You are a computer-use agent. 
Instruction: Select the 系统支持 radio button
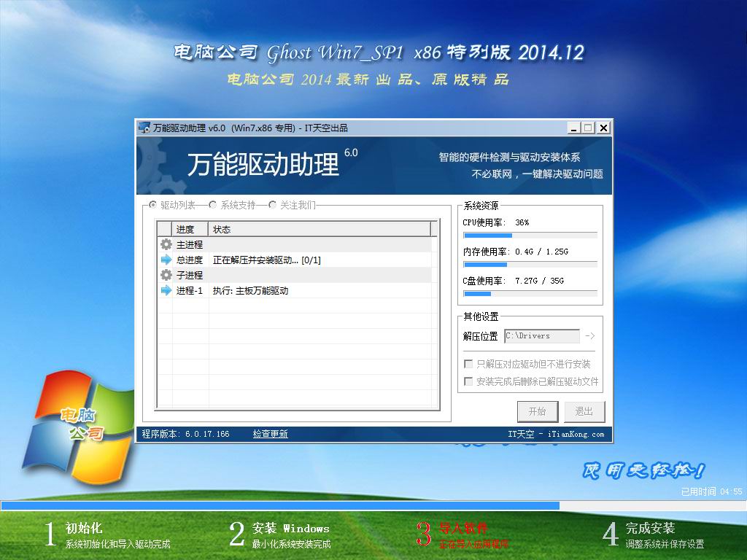[213, 206]
